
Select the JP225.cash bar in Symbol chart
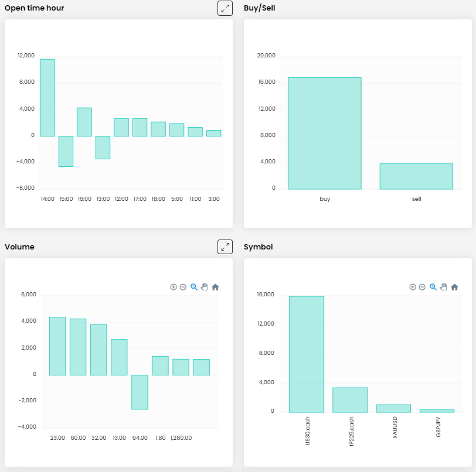click(350, 400)
